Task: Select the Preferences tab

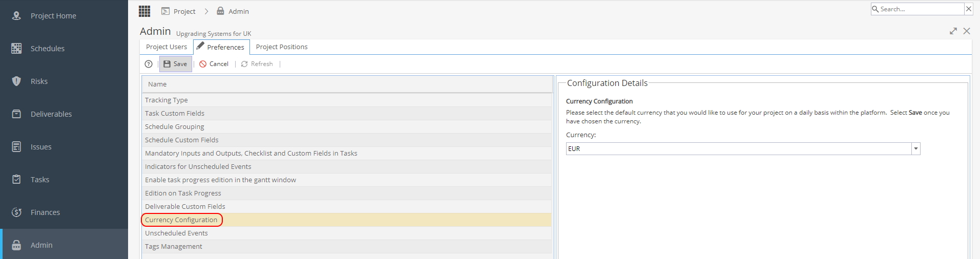Action: click(x=221, y=47)
